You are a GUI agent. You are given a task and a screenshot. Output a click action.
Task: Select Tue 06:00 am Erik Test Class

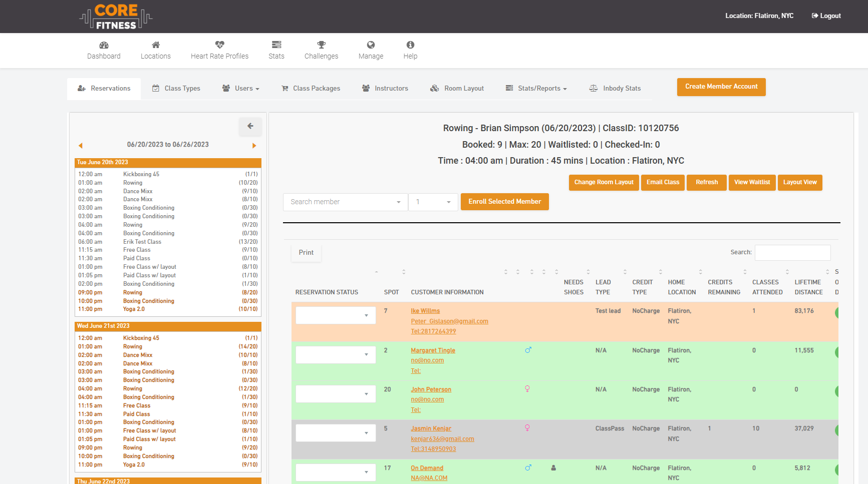click(x=168, y=242)
